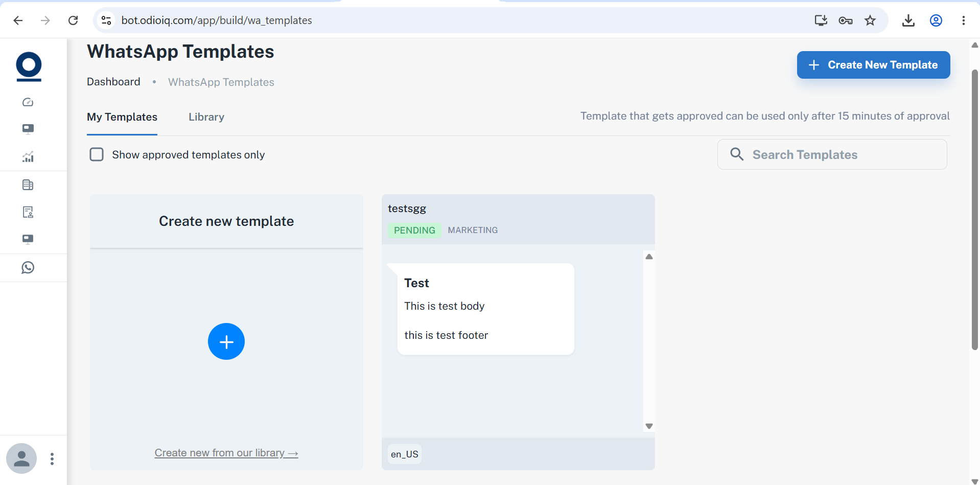
Task: Click the Test message header text
Action: click(417, 283)
